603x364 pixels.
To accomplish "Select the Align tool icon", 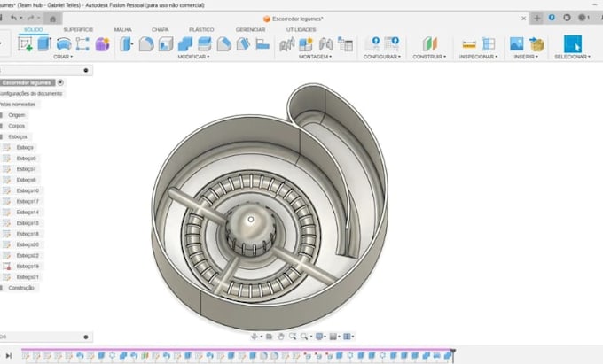I will pyautogui.click(x=262, y=43).
